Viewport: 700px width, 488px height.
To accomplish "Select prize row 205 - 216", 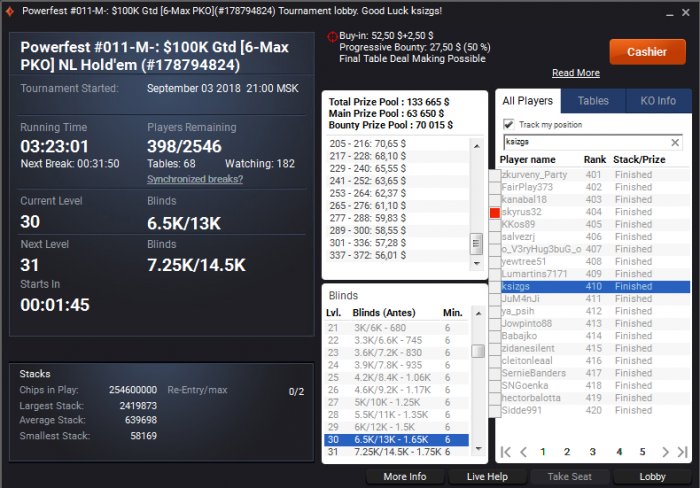I will [397, 144].
